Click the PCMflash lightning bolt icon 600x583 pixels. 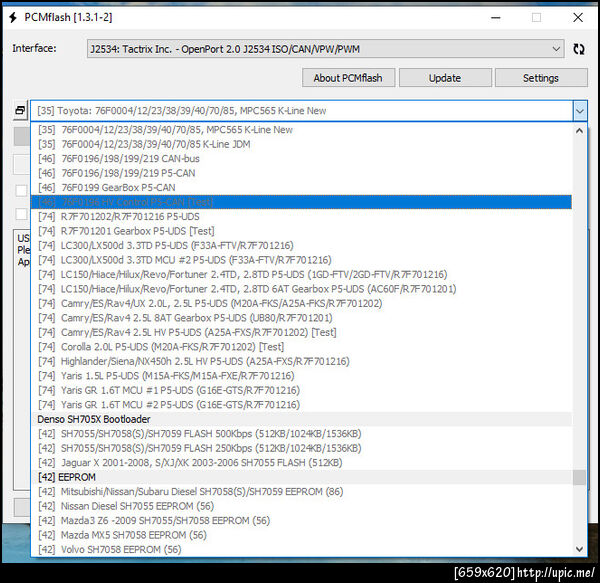coord(13,18)
